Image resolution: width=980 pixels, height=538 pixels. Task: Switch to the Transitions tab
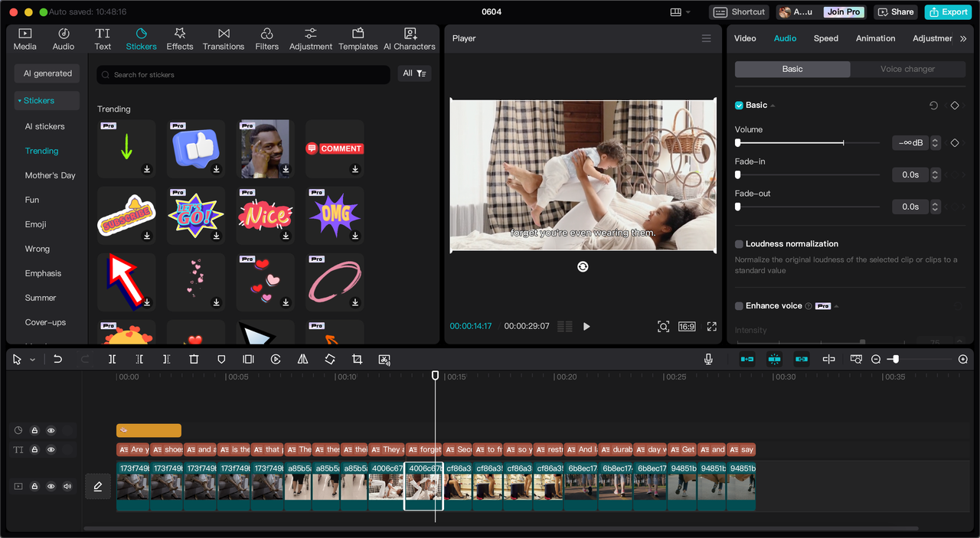(x=224, y=39)
